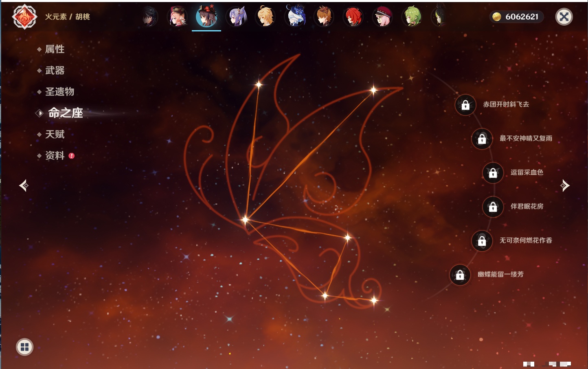Select the dark green-haired avatar at right edge
588x369 pixels.
click(x=439, y=16)
